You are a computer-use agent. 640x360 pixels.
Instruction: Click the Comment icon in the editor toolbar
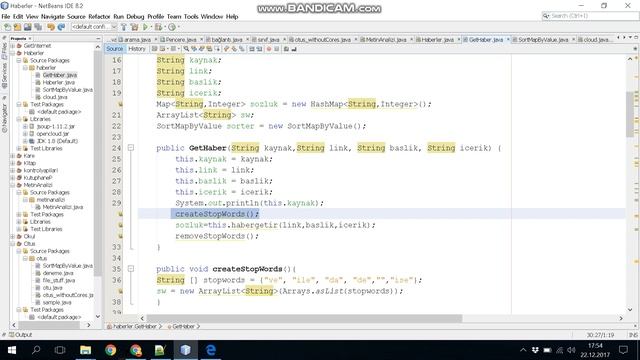[287, 49]
